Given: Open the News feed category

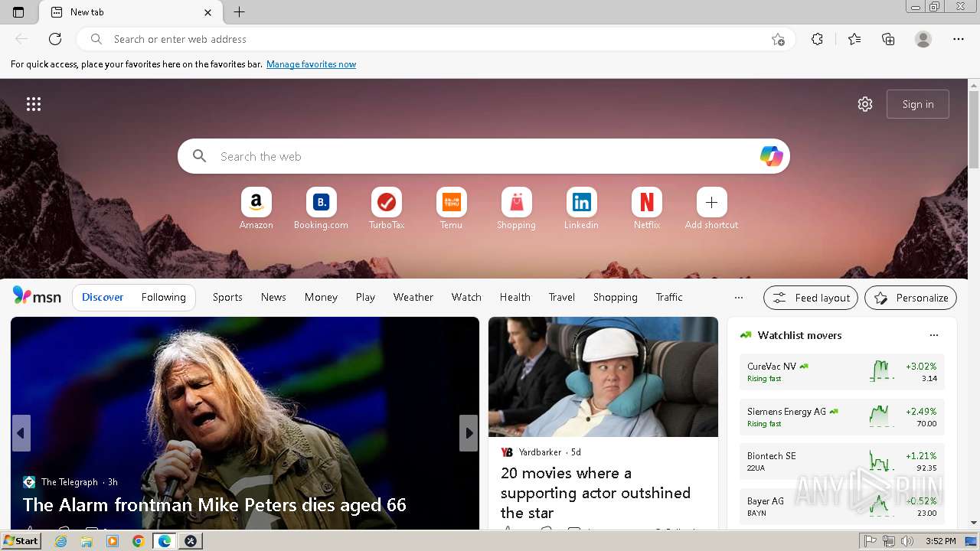Looking at the screenshot, I should [x=273, y=297].
